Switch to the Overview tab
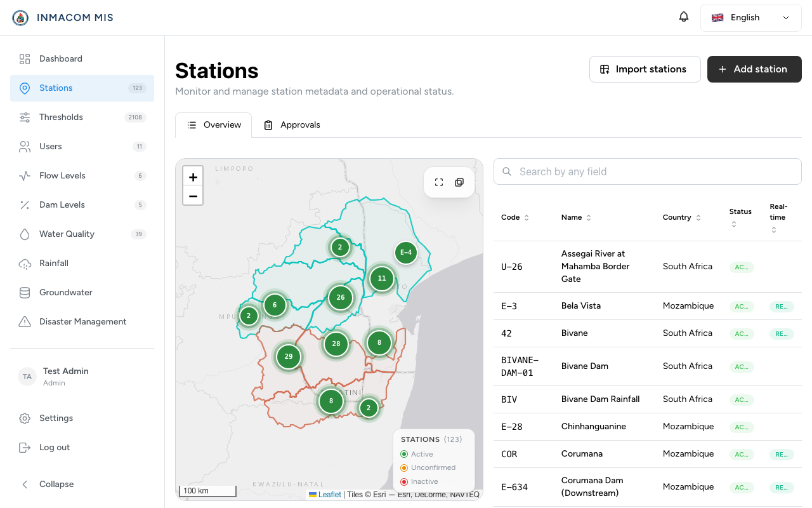 tap(214, 124)
